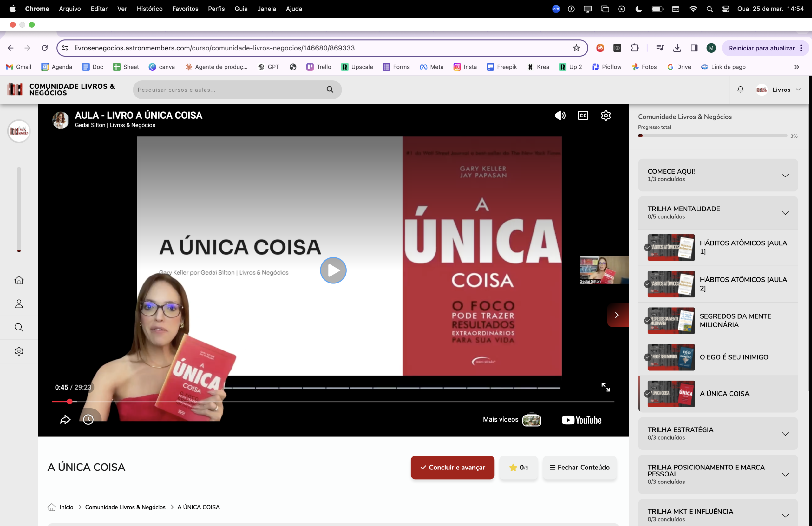The image size is (812, 526).
Task: Open the Gmail bookmark
Action: [x=19, y=67]
